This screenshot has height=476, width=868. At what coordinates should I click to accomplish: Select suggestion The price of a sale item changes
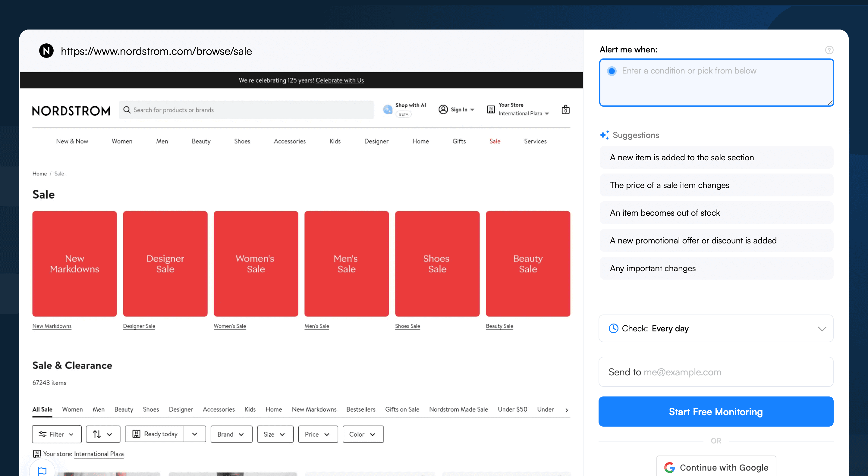click(x=716, y=185)
